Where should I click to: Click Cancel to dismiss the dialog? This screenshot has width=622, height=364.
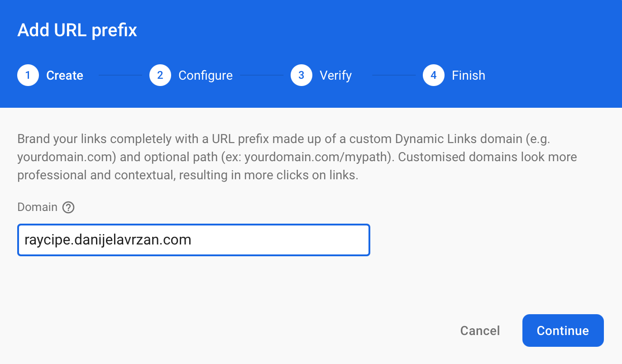(480, 330)
